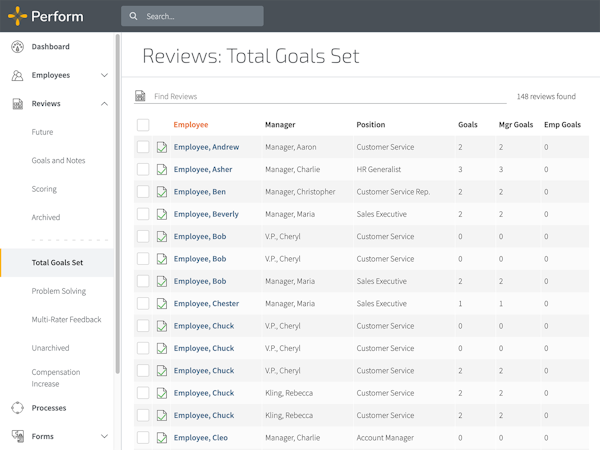600x450 pixels.
Task: Sort by the Manager column header
Action: [x=280, y=125]
